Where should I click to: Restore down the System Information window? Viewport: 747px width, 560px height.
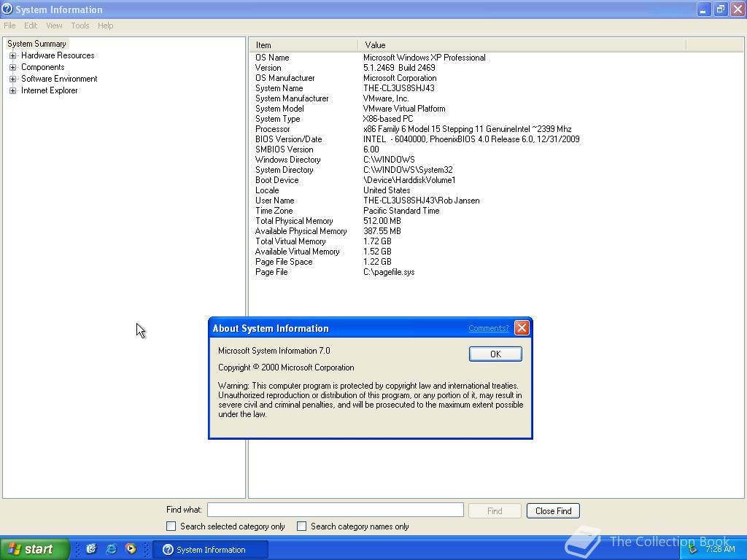[x=720, y=9]
